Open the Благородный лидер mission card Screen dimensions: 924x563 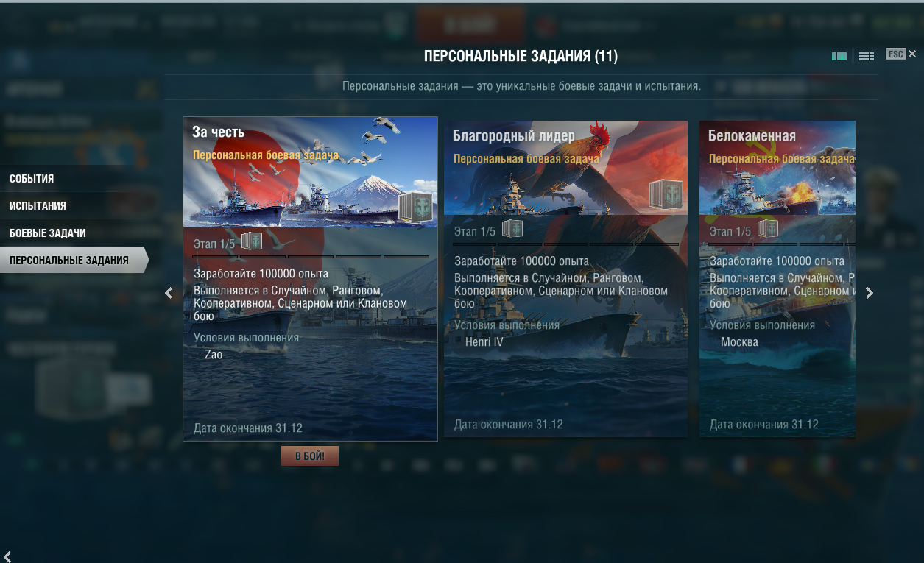pyautogui.click(x=565, y=279)
